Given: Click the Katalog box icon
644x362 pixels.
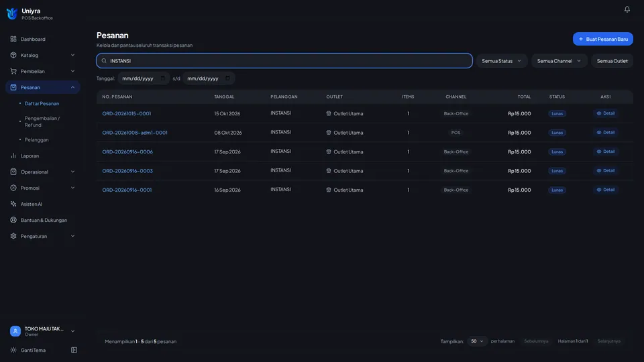Looking at the screenshot, I should tap(13, 55).
